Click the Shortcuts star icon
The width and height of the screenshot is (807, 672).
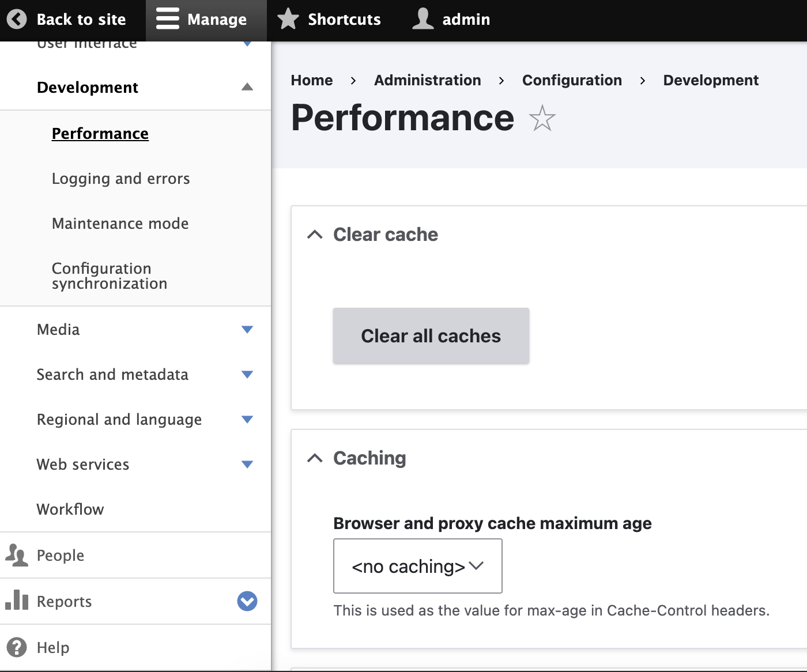pyautogui.click(x=288, y=19)
